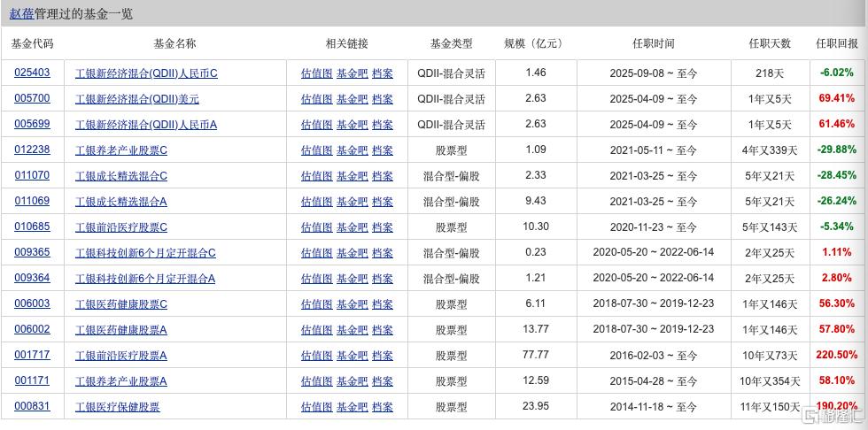
Task: Select the -29.88% return value
Action: point(836,150)
